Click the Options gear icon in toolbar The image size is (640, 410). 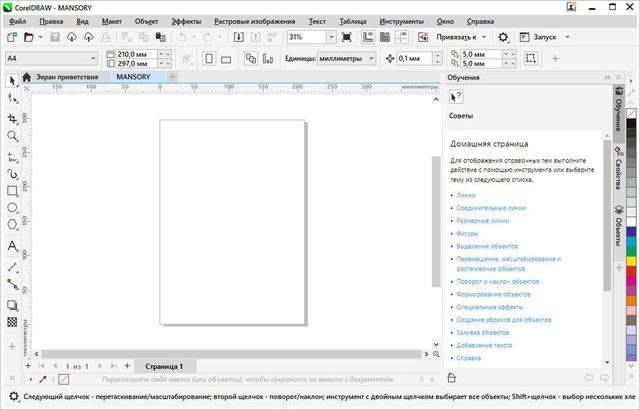tap(504, 37)
